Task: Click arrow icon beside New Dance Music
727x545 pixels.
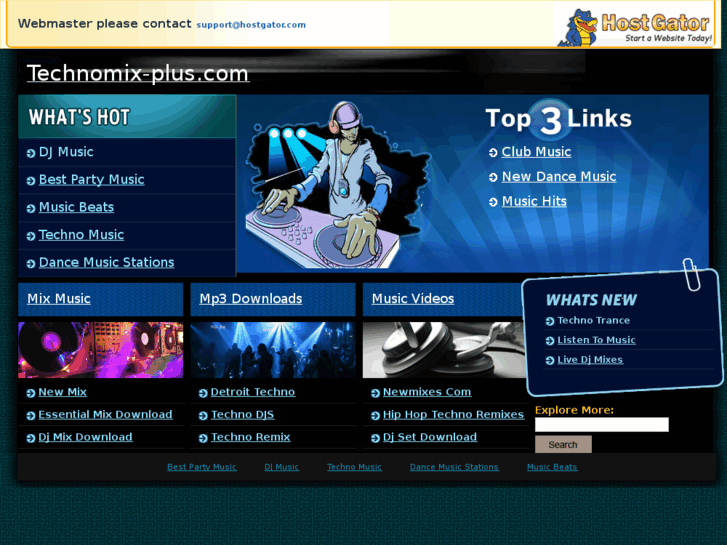Action: [x=493, y=177]
